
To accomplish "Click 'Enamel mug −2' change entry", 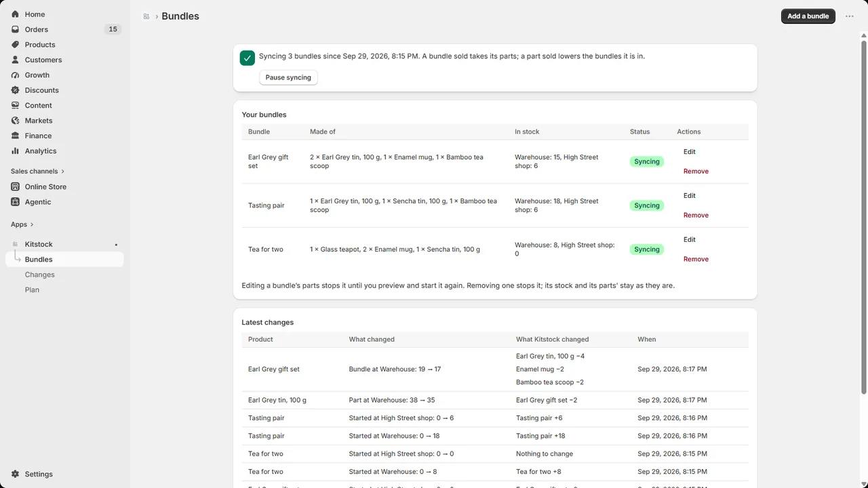I will [540, 369].
